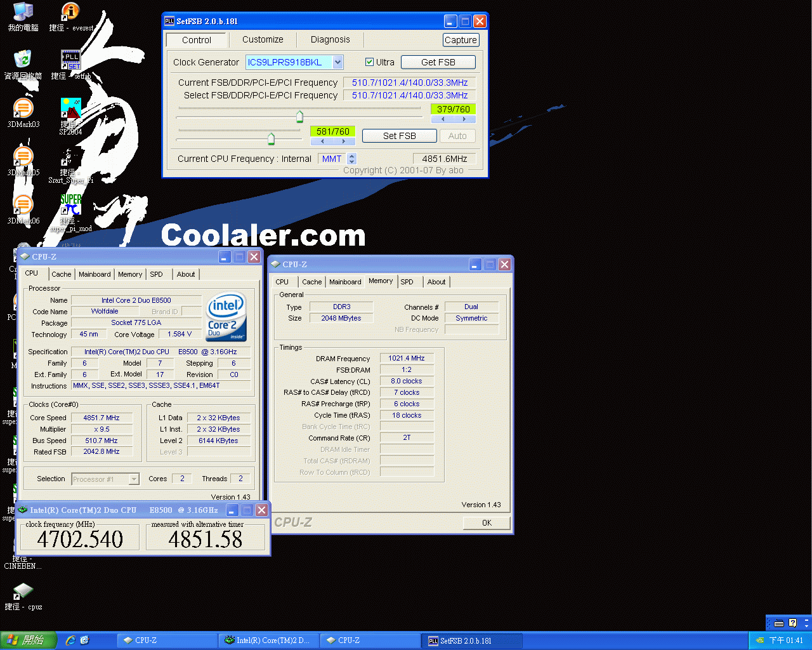Image resolution: width=812 pixels, height=650 pixels.
Task: Click OK in CPU-Z Memory window
Action: point(487,523)
